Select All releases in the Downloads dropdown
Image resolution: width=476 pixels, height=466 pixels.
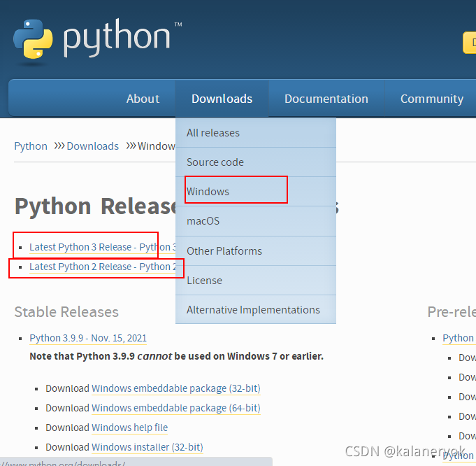[x=256, y=133]
